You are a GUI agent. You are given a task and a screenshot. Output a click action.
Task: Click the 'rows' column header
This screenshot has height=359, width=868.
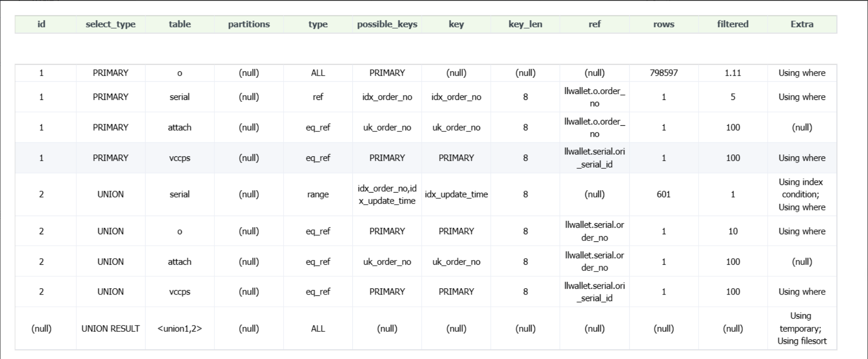[x=664, y=24]
